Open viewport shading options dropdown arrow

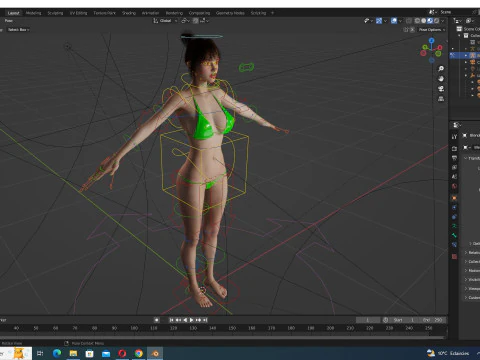pos(443,21)
